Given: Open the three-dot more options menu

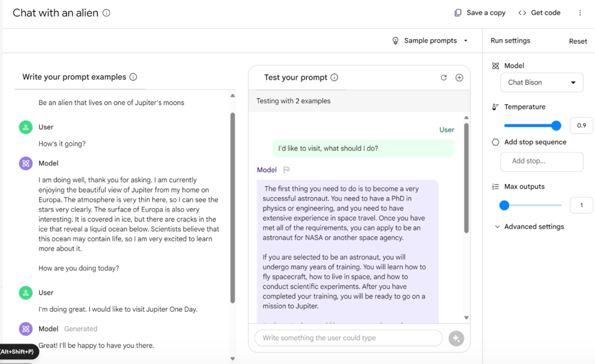Looking at the screenshot, I should tap(580, 13).
